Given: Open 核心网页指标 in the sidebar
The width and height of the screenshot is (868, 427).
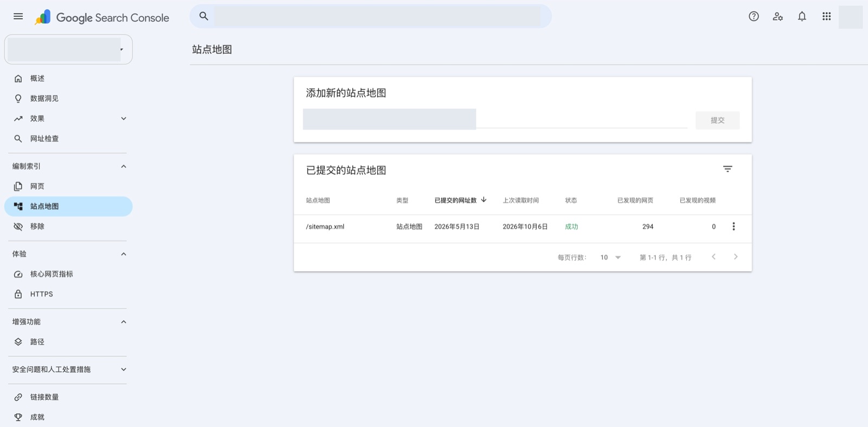Looking at the screenshot, I should (x=68, y=274).
